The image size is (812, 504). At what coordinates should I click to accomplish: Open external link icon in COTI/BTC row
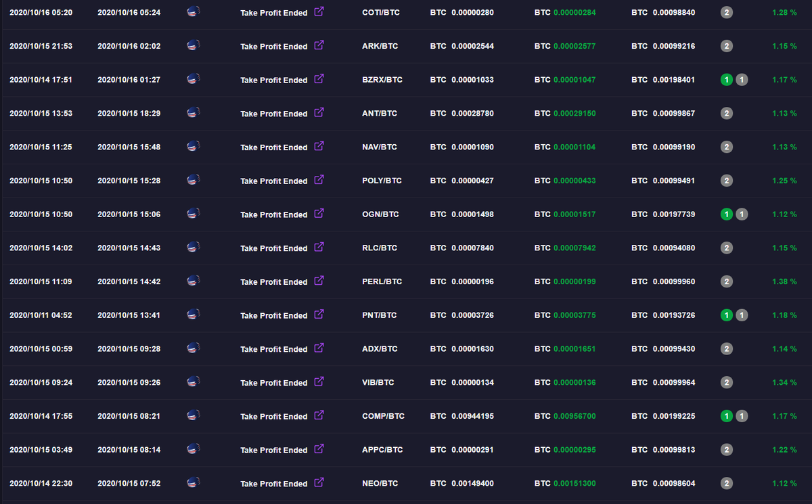pyautogui.click(x=319, y=12)
